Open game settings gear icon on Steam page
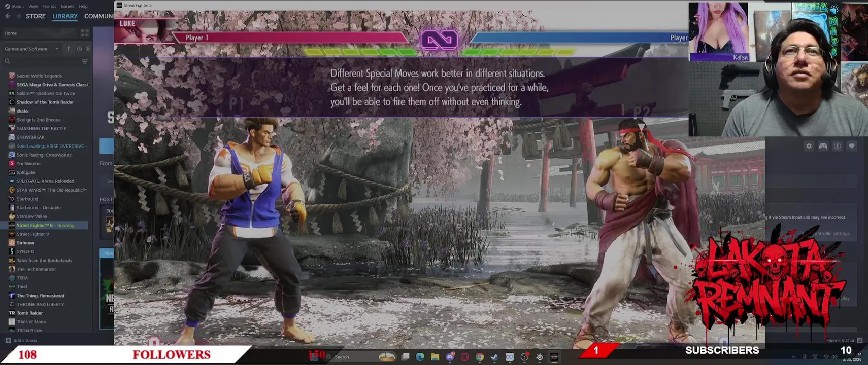Image resolution: width=868 pixels, height=365 pixels. pyautogui.click(x=809, y=146)
